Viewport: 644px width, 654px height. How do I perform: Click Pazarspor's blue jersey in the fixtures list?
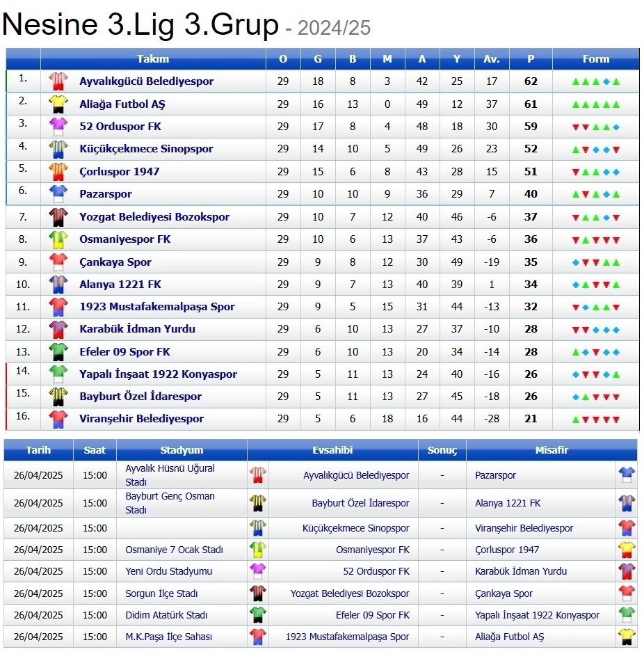(x=627, y=475)
